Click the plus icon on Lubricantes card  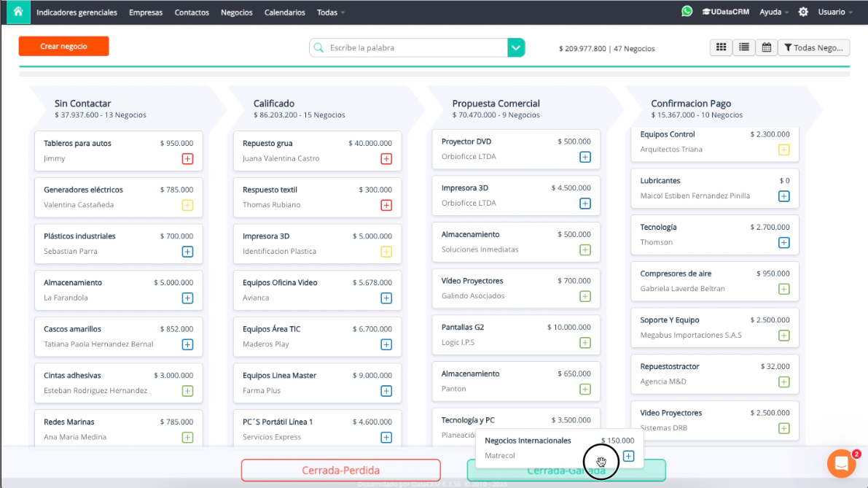783,196
